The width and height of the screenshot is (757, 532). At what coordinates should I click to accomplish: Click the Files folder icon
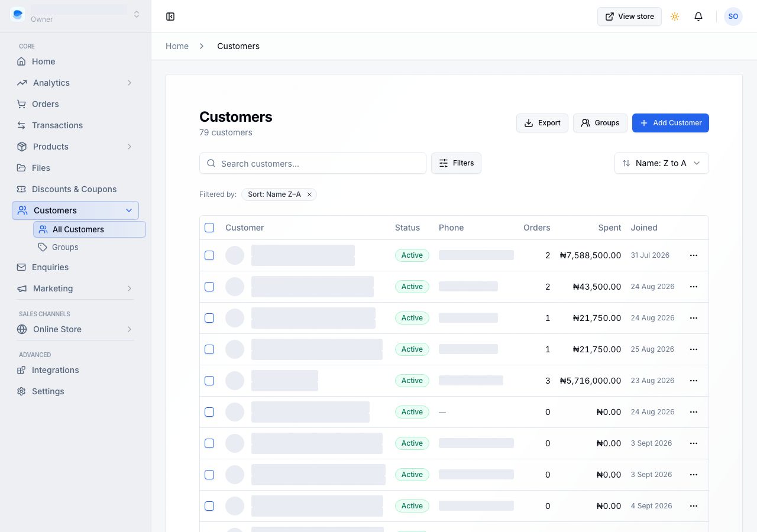pyautogui.click(x=21, y=168)
